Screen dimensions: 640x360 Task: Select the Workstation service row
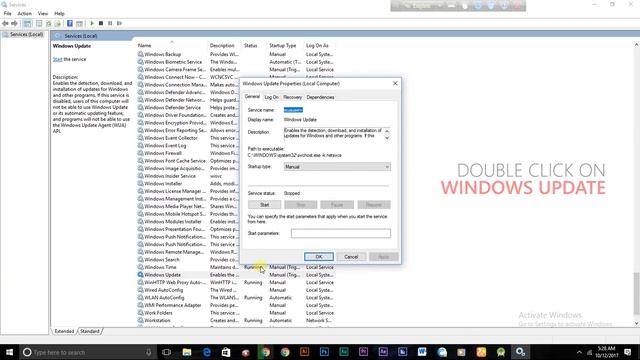point(236,320)
